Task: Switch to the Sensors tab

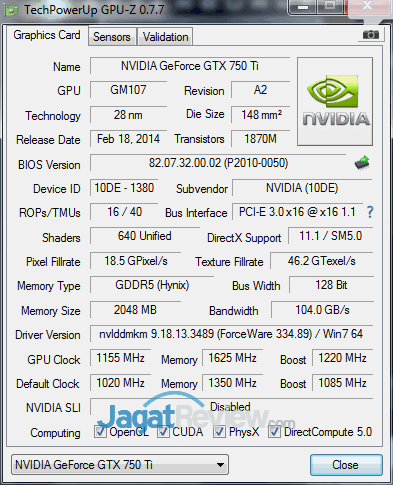Action: 112,37
